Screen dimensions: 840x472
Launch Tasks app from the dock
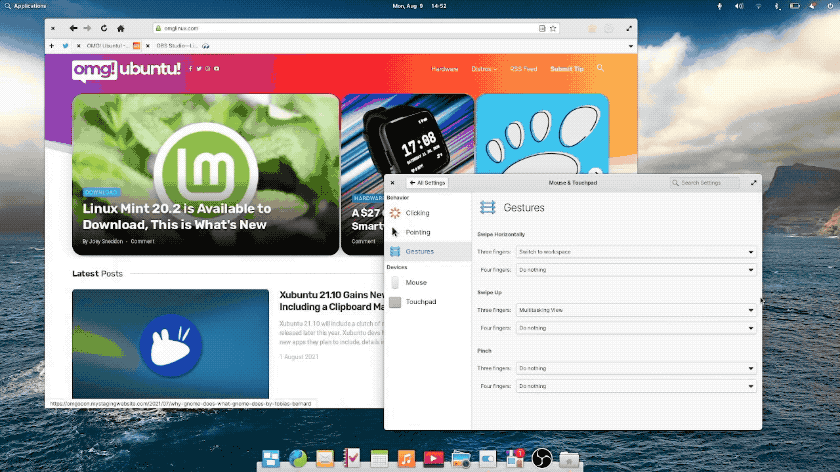[x=352, y=459]
